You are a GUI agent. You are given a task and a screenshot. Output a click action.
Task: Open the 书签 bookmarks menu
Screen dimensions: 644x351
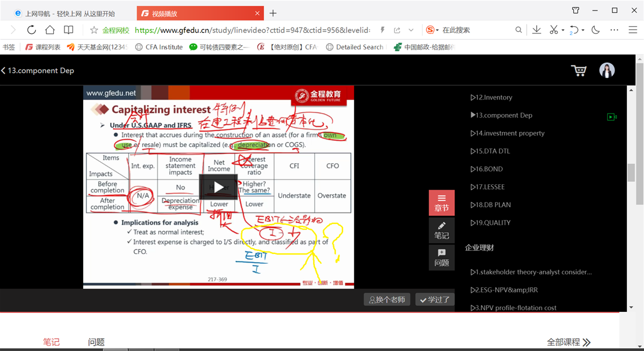tap(9, 47)
